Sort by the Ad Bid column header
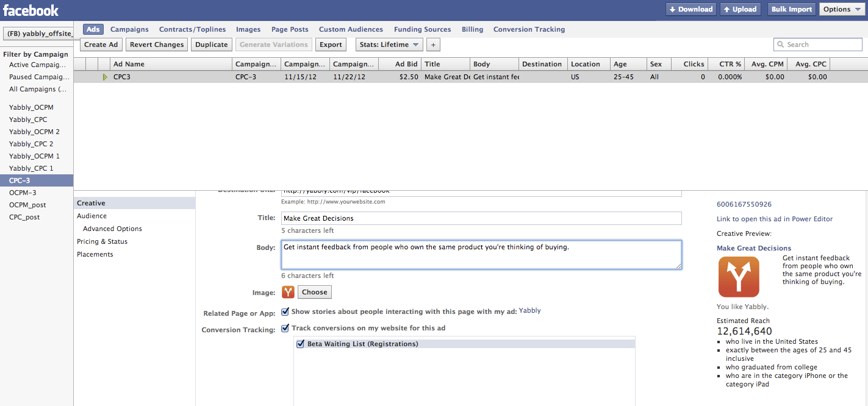Image resolution: width=868 pixels, height=406 pixels. tap(400, 64)
